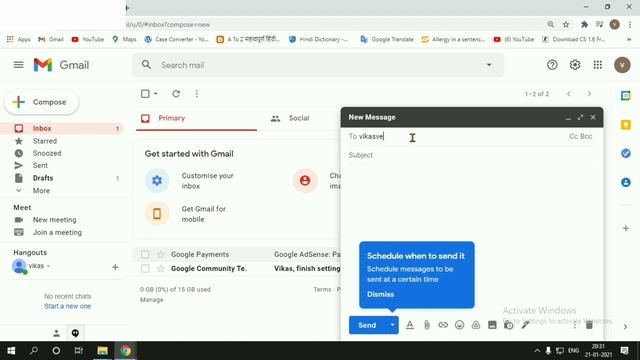Switch to the Primary tab

[196, 118]
